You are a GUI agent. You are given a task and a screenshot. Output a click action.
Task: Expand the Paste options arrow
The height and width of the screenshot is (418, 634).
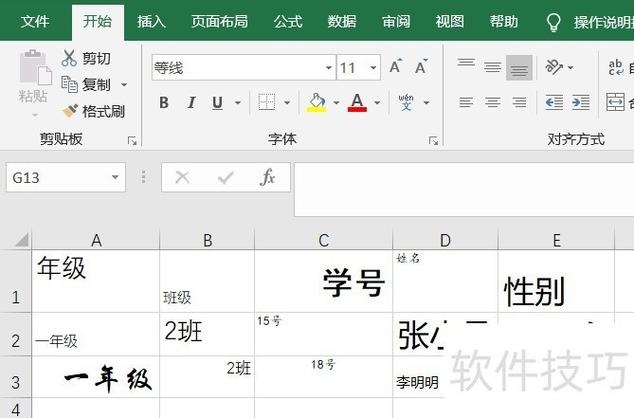click(35, 116)
